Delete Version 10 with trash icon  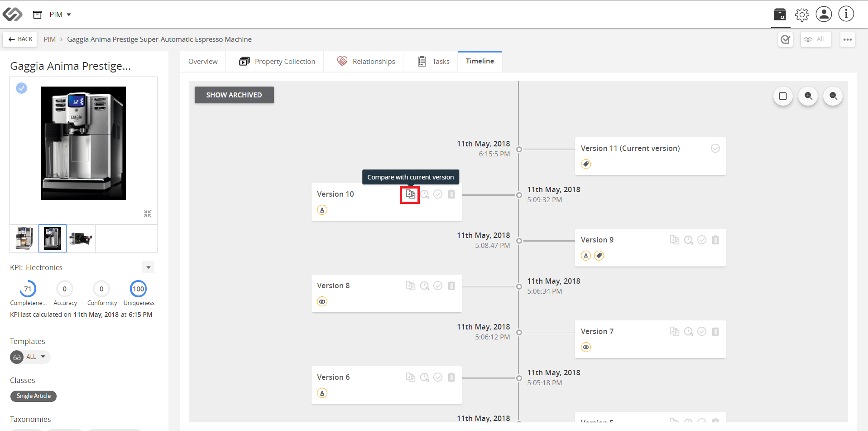pos(451,194)
